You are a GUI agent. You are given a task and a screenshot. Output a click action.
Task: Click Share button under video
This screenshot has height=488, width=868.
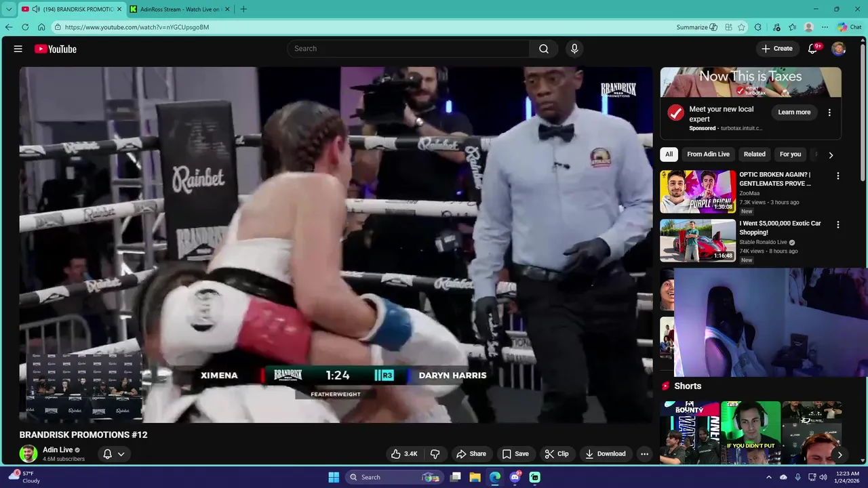471,454
